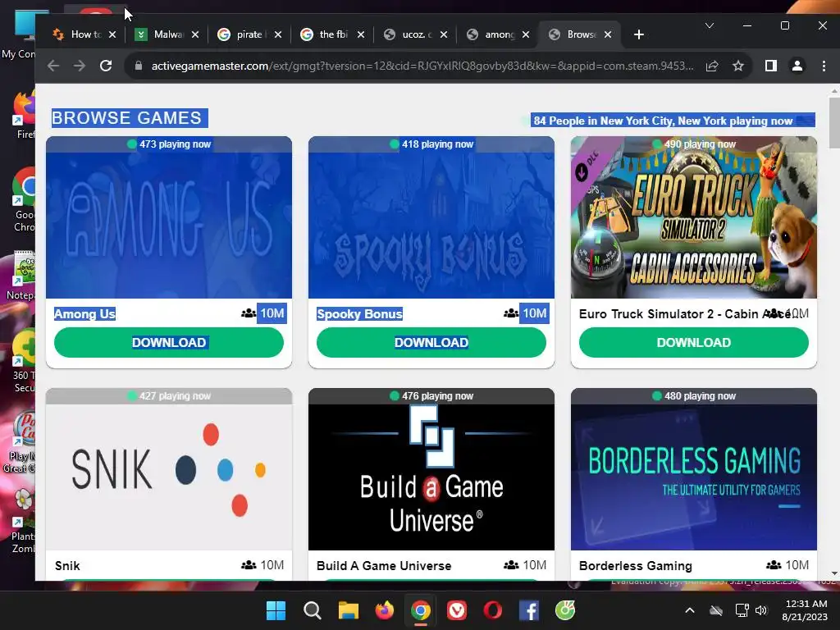Click the Snik title text
Image resolution: width=840 pixels, height=630 pixels.
tap(67, 566)
